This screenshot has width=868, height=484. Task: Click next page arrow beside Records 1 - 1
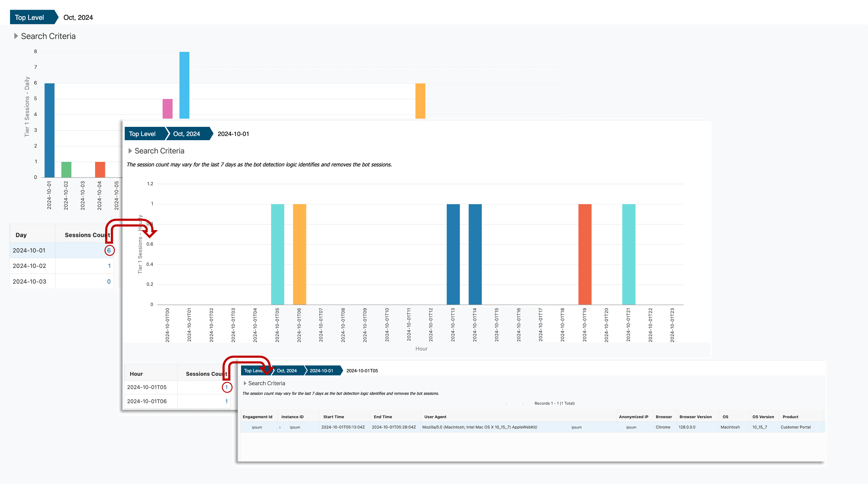pyautogui.click(x=523, y=404)
